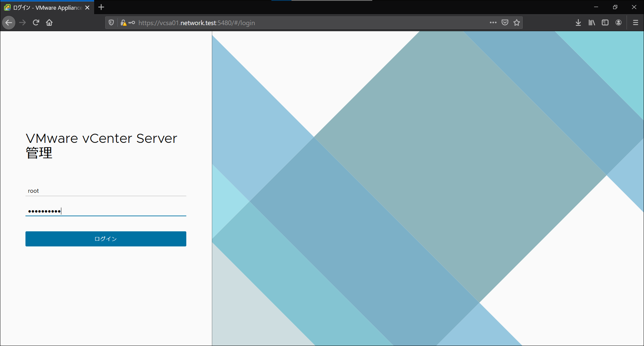Minimize the browser window
The width and height of the screenshot is (644, 346).
click(x=596, y=7)
